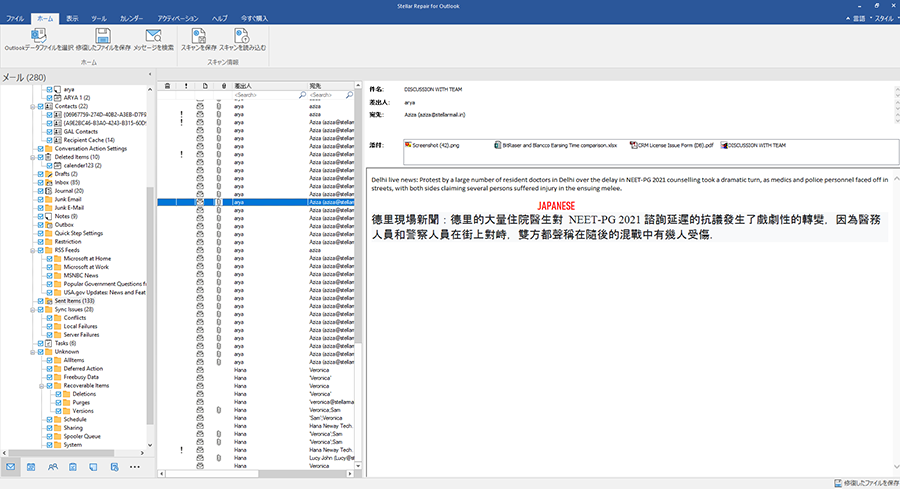The width and height of the screenshot is (900, 489).
Task: Open BitRaser and Blancco comparison xlsx attachment
Action: click(555, 145)
